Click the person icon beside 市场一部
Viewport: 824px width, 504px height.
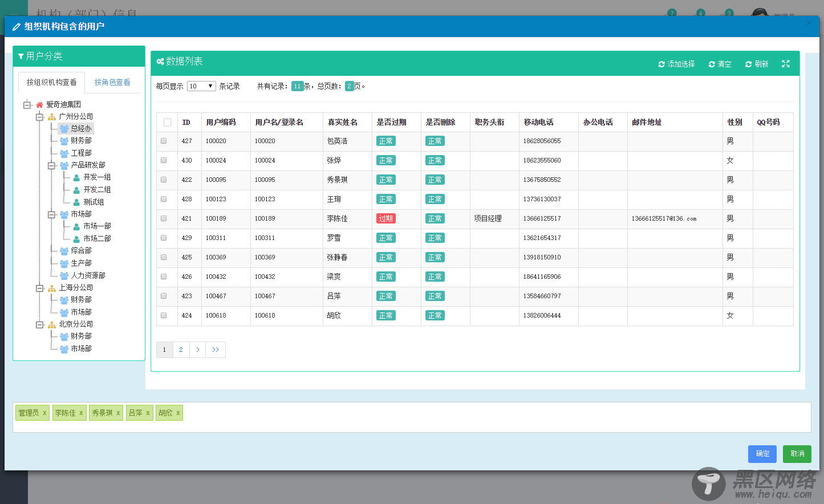[x=76, y=227]
